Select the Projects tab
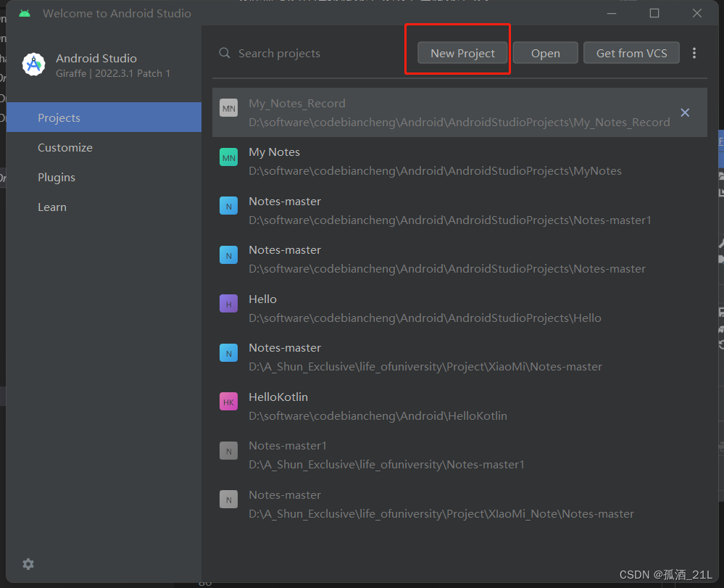This screenshot has height=588, width=724. coord(104,117)
